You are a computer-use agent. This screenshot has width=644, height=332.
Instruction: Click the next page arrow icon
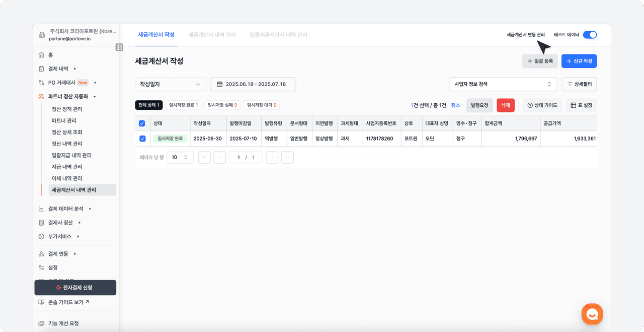coord(272,158)
